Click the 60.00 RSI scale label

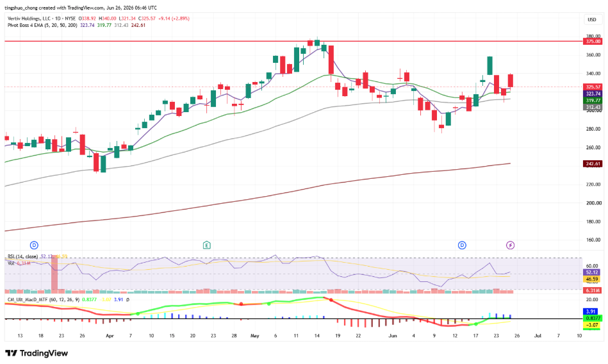[592, 266]
